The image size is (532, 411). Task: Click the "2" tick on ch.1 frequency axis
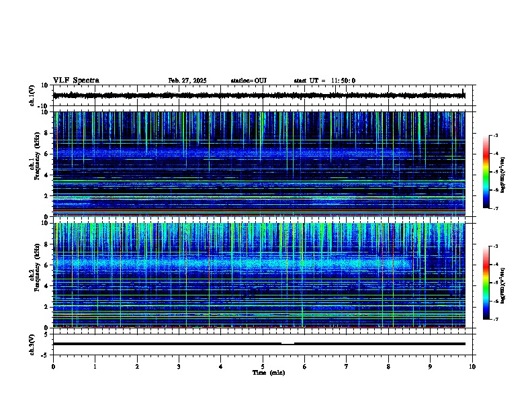click(x=47, y=196)
